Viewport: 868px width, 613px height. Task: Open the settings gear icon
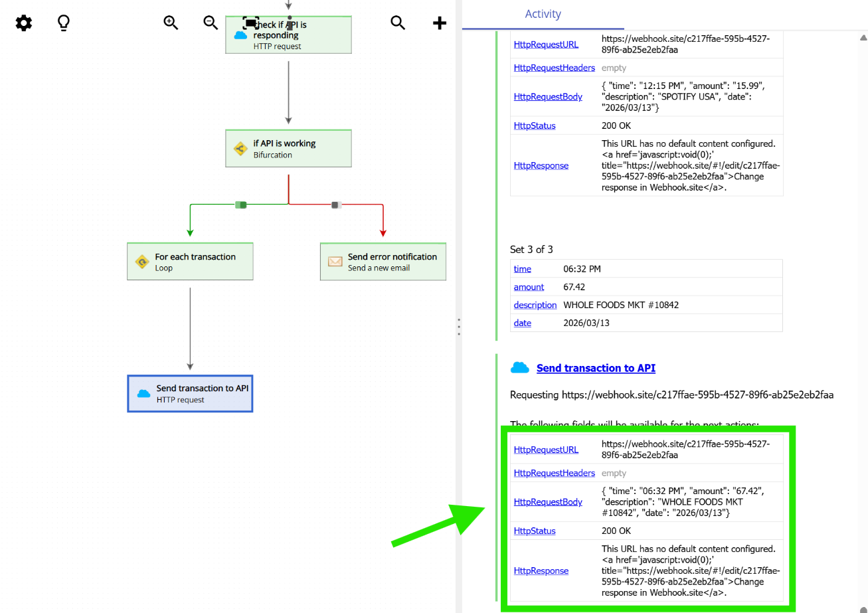tap(23, 23)
